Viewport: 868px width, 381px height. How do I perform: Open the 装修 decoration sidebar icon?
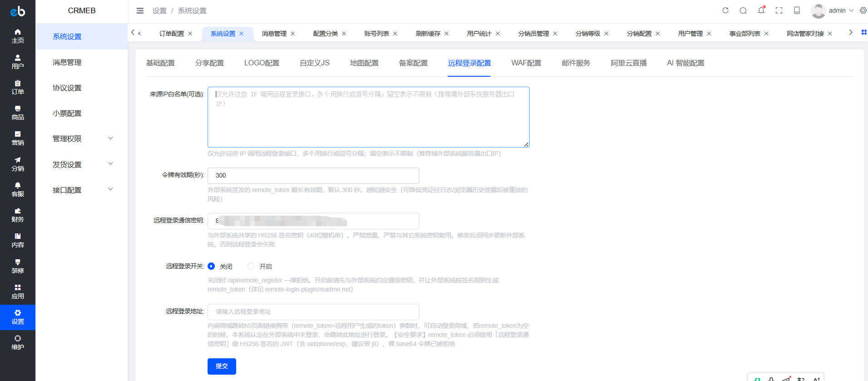[18, 266]
